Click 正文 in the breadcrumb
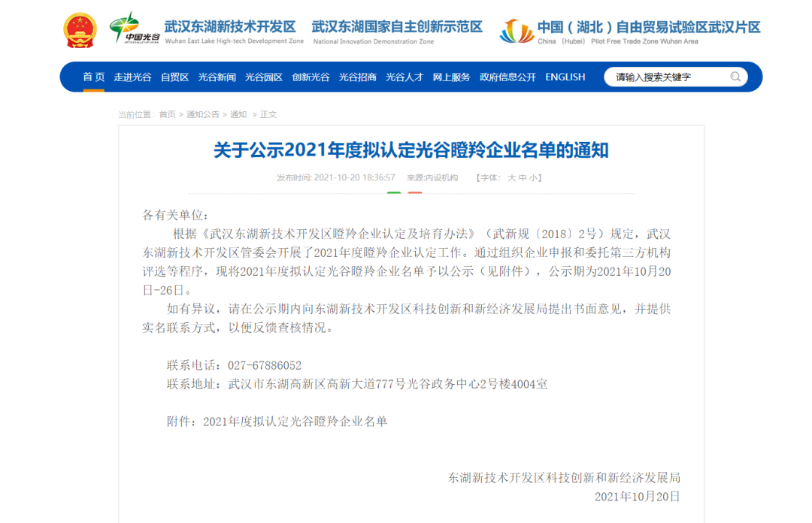 pyautogui.click(x=268, y=114)
